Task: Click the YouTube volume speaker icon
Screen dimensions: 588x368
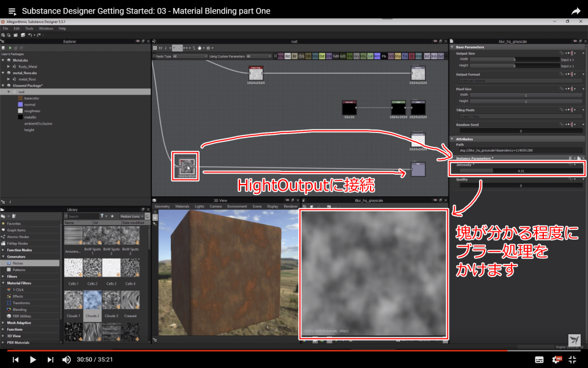Action: tap(66, 360)
